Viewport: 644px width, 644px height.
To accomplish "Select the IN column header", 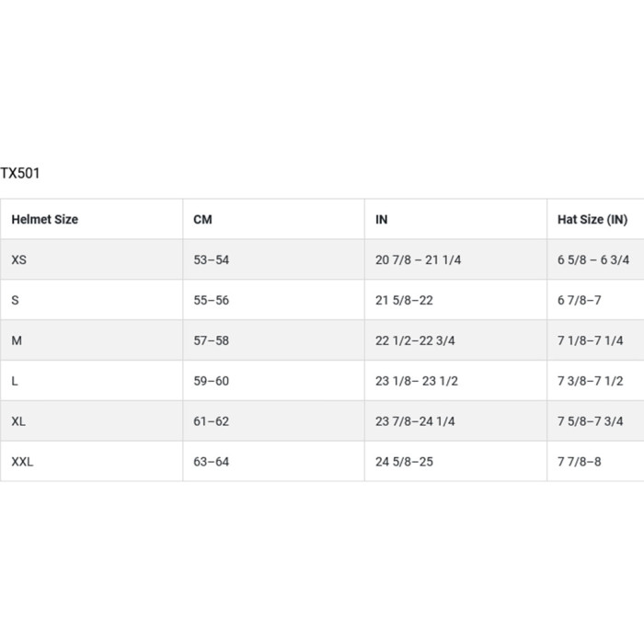I will 382,219.
